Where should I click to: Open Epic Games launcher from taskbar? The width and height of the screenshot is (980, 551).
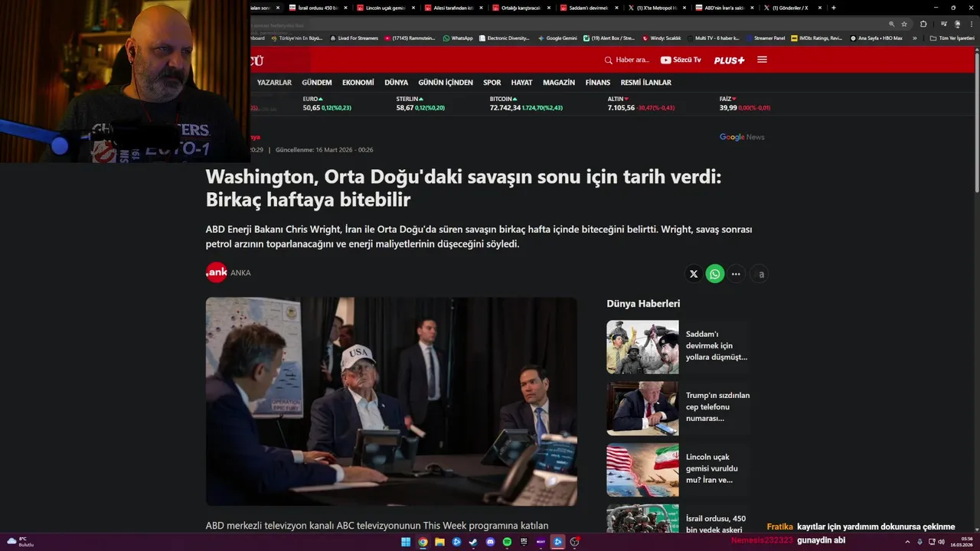[x=524, y=542]
